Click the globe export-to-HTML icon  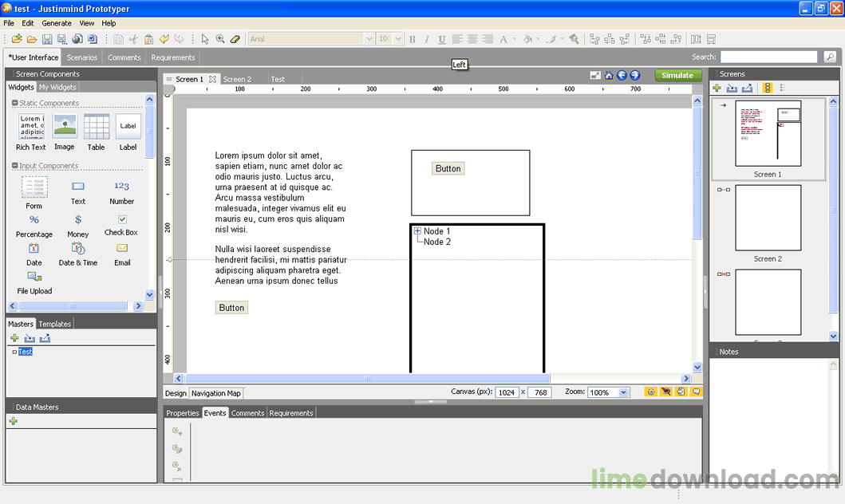click(77, 39)
